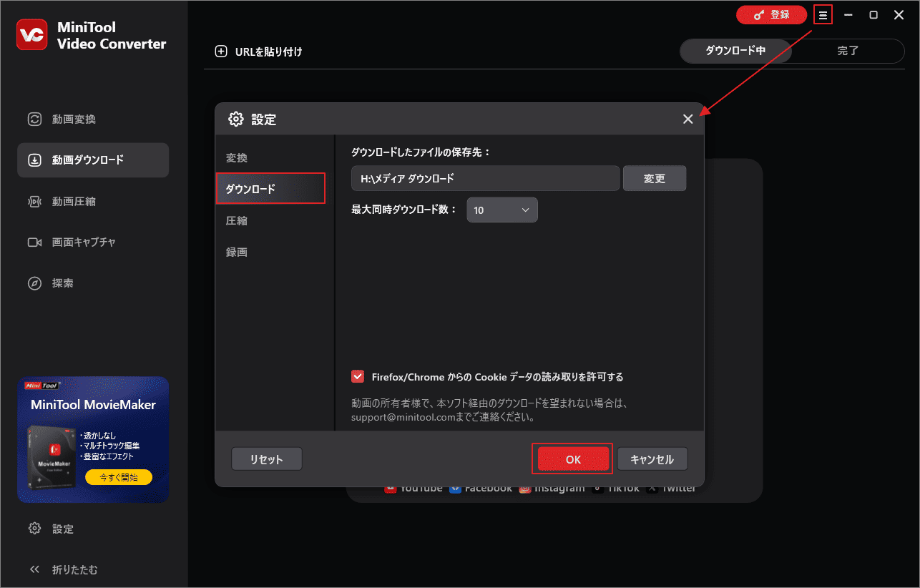Open 設定 label at sidebar bottom

point(63,529)
